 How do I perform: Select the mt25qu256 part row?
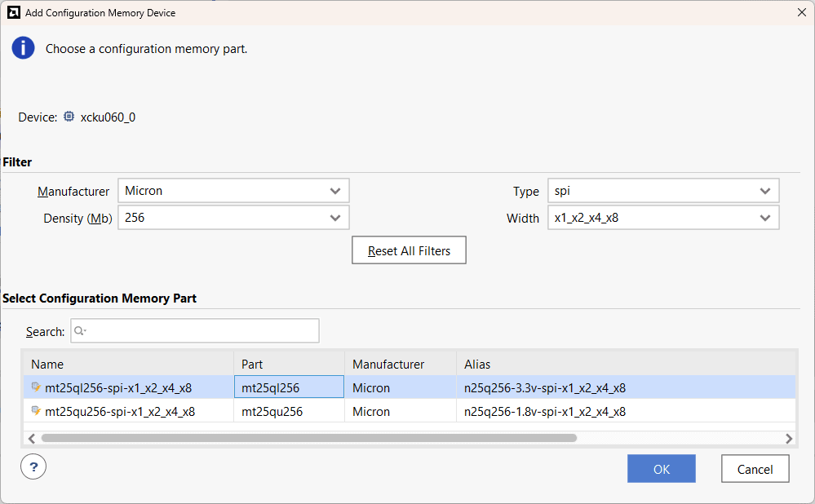[272, 412]
